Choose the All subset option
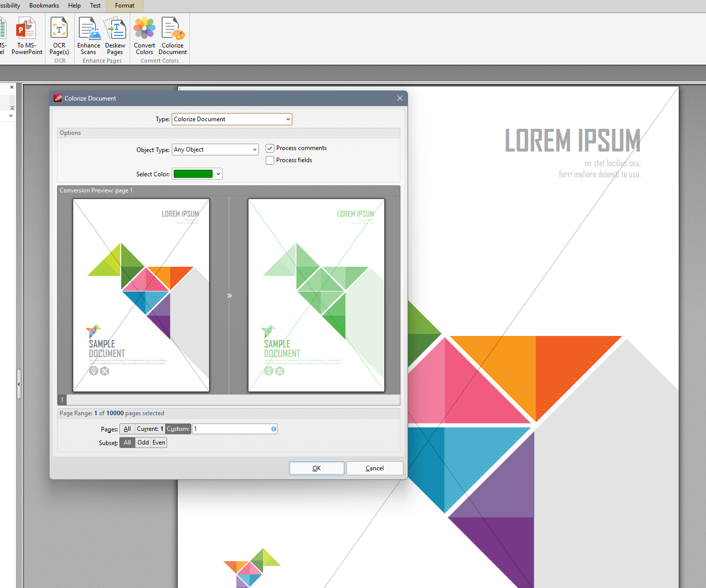Image resolution: width=706 pixels, height=588 pixels. (127, 443)
